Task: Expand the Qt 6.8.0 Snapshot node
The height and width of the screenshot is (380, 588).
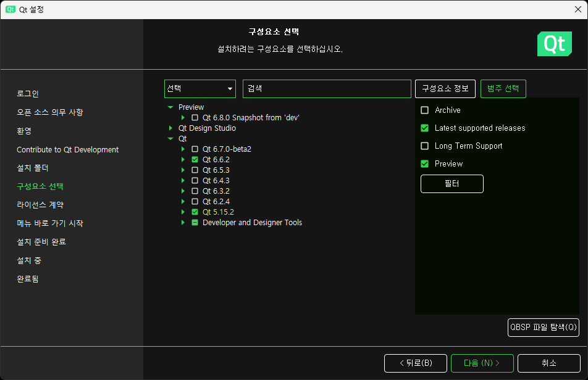Action: tap(183, 118)
